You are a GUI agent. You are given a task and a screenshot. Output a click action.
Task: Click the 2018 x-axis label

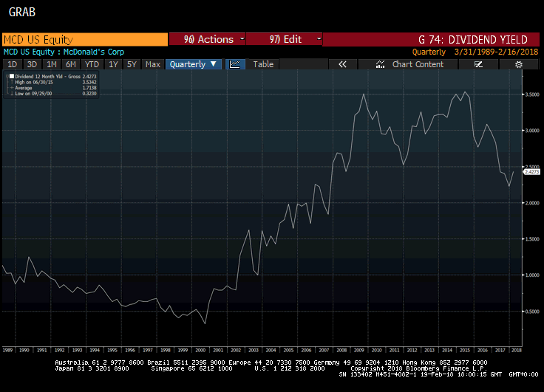click(516, 351)
